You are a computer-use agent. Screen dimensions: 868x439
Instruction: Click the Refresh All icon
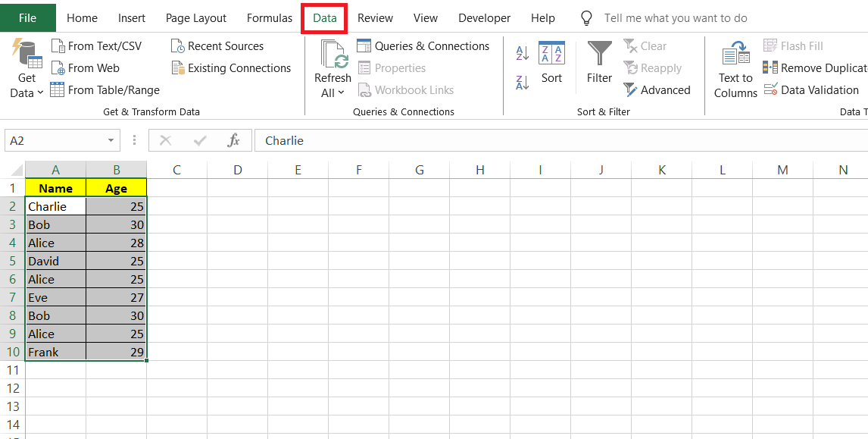[333, 55]
